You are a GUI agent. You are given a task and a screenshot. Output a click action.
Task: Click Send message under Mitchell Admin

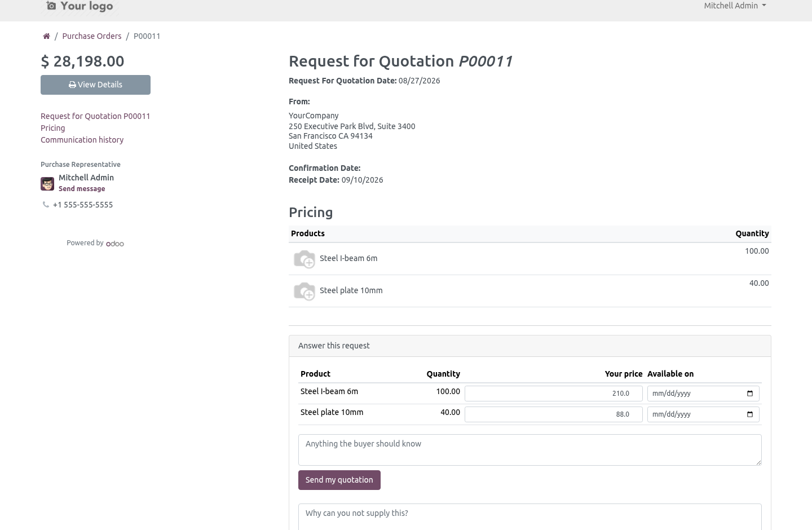[82, 189]
